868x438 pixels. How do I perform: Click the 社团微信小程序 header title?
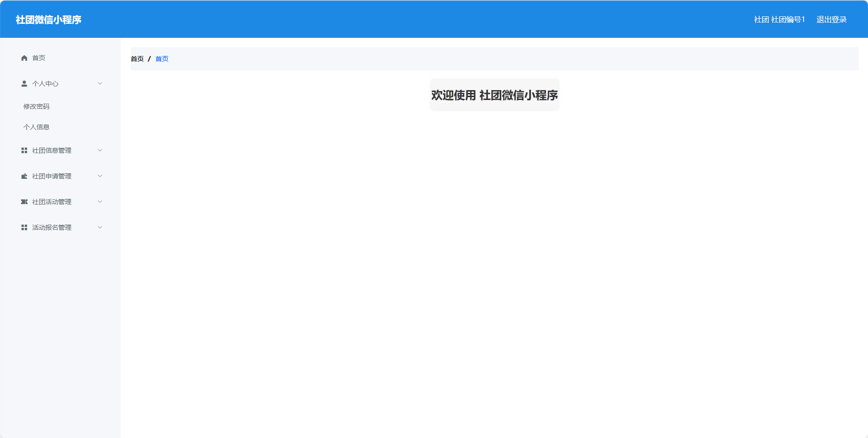point(49,20)
